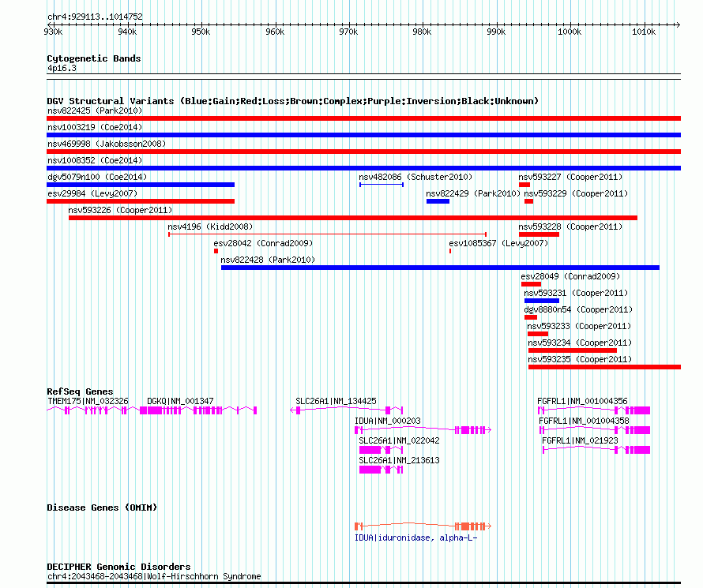Click the TMEM175|NM_032326 gene label

88,401
